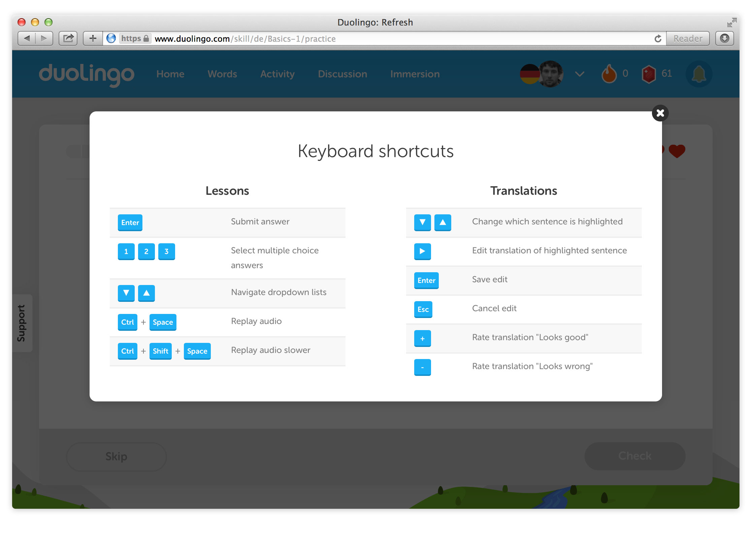Click the 'Submit answer' description
The height and width of the screenshot is (534, 756).
(260, 221)
